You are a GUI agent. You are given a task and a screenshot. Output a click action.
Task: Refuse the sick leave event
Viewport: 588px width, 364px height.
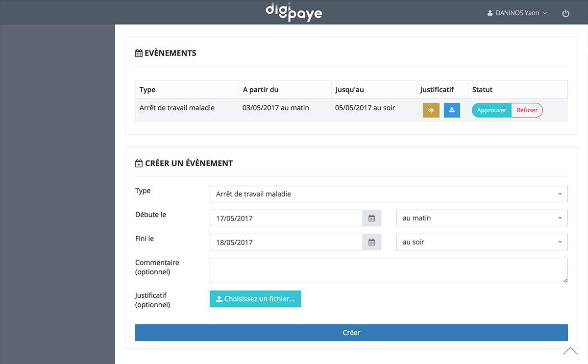point(527,110)
